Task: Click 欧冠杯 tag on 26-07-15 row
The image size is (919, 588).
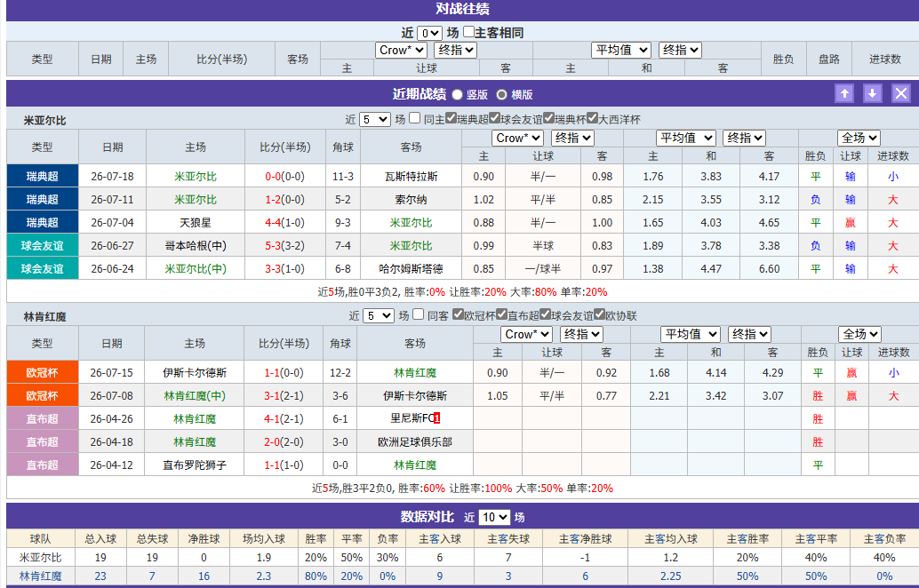Action: click(42, 372)
